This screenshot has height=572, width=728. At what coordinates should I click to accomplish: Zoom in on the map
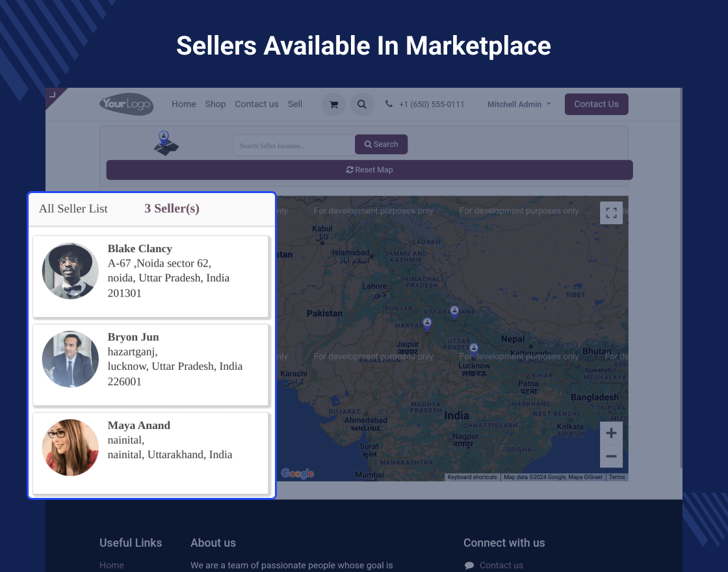(x=611, y=433)
